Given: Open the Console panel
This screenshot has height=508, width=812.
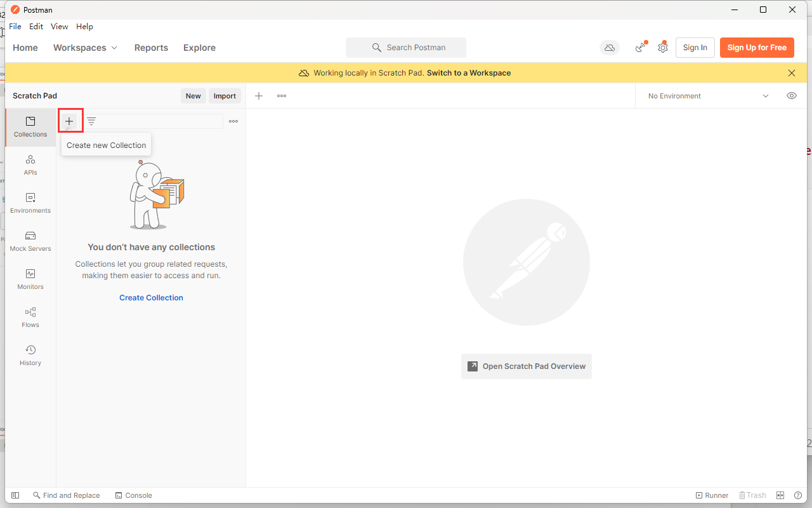Looking at the screenshot, I should click(134, 495).
